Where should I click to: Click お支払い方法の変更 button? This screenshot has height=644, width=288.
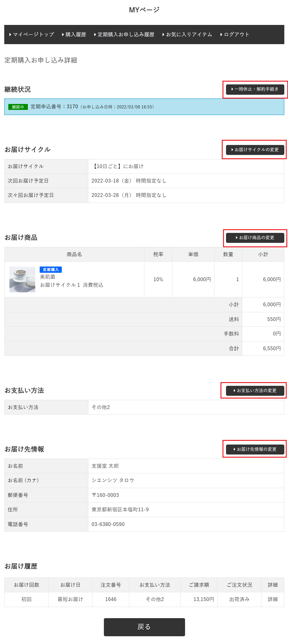click(x=255, y=390)
